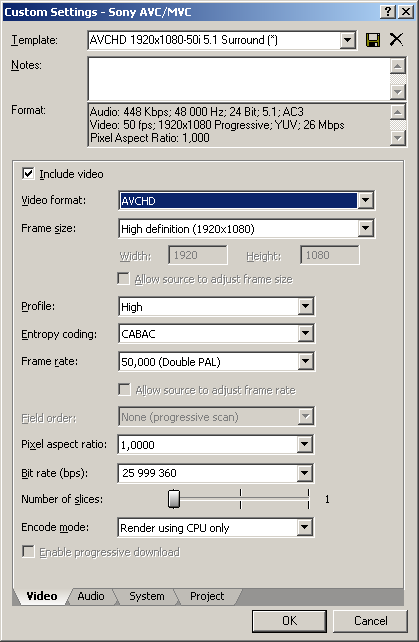Toggle Allow source to adjust frame size

(123, 279)
